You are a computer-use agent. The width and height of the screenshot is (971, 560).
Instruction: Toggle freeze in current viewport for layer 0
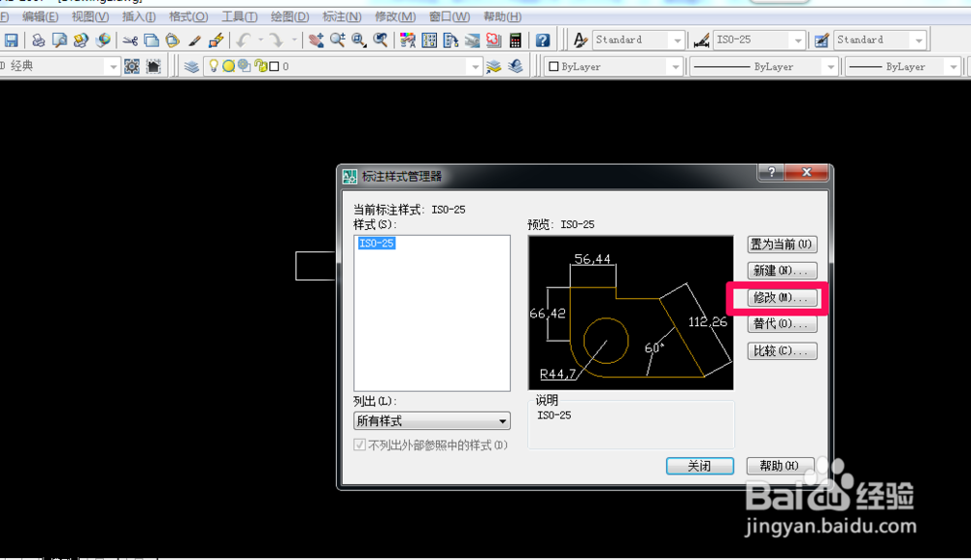point(245,66)
